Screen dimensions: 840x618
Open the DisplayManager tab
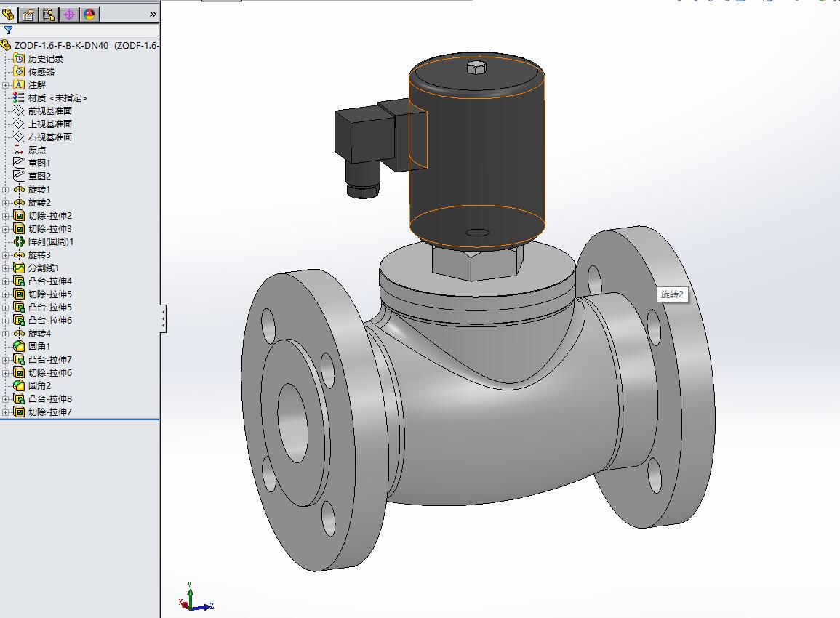click(89, 15)
